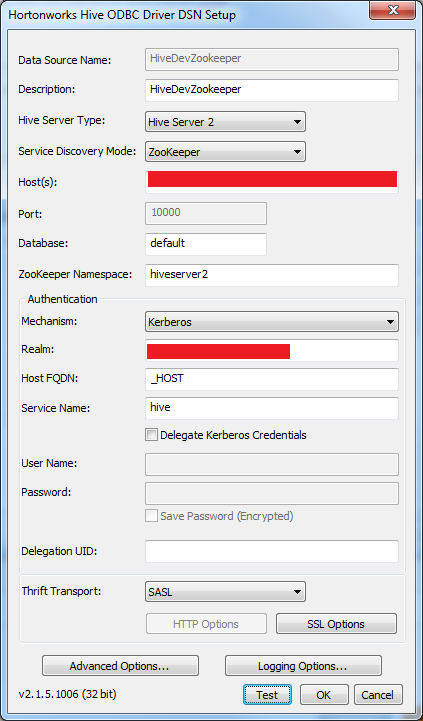Click the ZooKeeper Namespace input field
Image resolution: width=423 pixels, height=721 pixels.
coord(272,275)
